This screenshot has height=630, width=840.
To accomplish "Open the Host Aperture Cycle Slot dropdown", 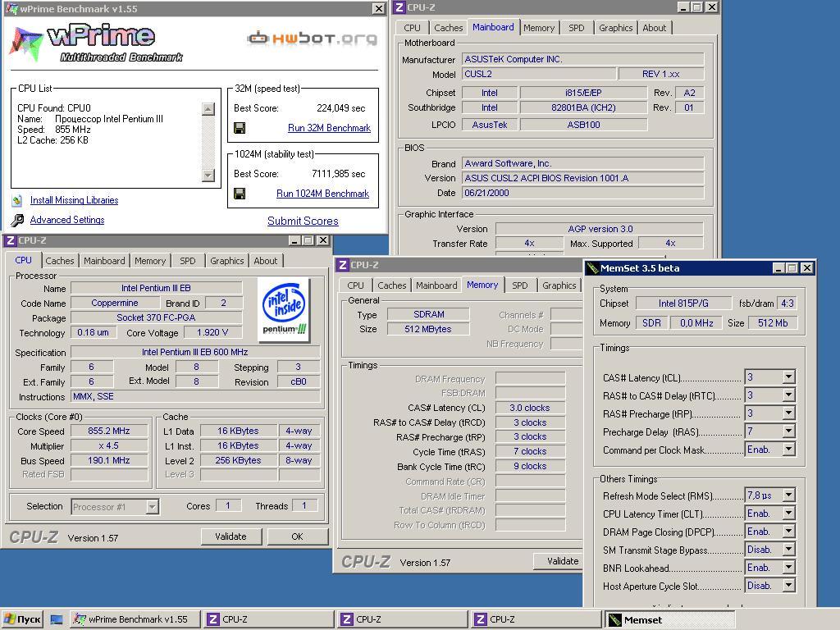I will click(788, 586).
